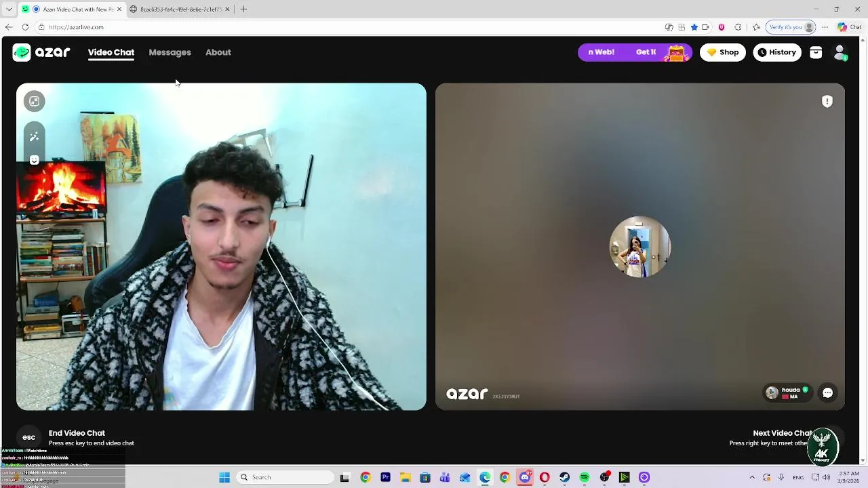Screen dimensions: 868x488
Task: Close the 8cac6353 browser tab
Action: 227,9
